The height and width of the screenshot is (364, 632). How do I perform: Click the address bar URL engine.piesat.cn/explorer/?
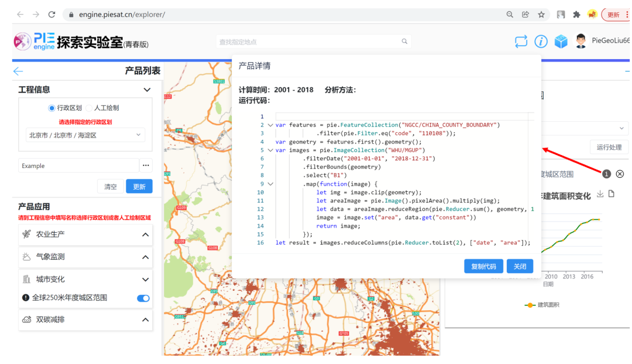(122, 15)
